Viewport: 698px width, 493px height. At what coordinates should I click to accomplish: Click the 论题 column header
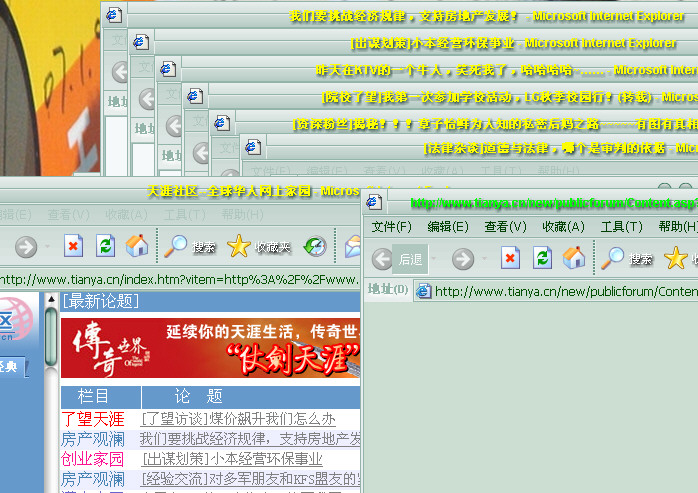click(x=199, y=396)
